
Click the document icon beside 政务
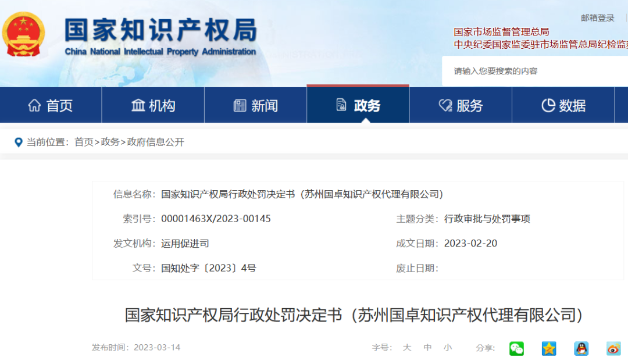341,105
